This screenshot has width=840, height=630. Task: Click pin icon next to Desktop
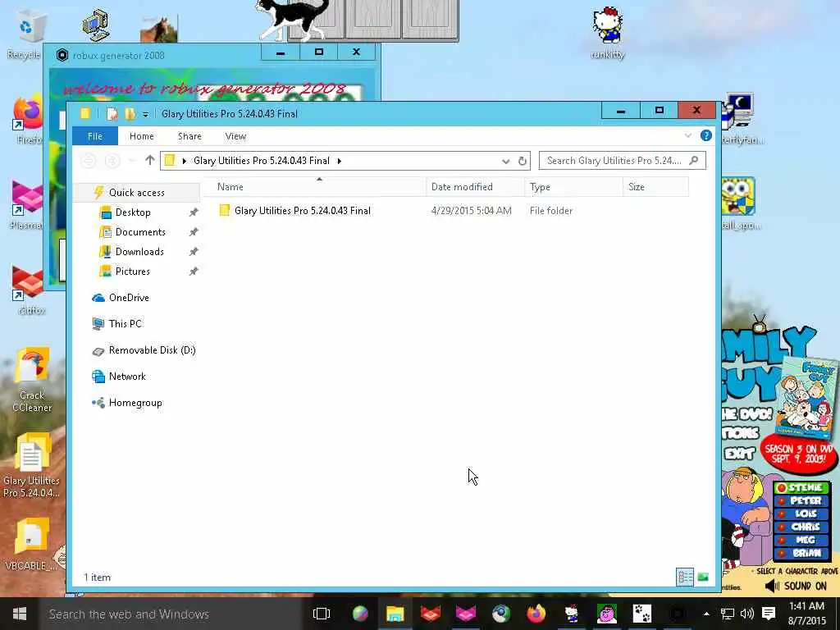194,212
